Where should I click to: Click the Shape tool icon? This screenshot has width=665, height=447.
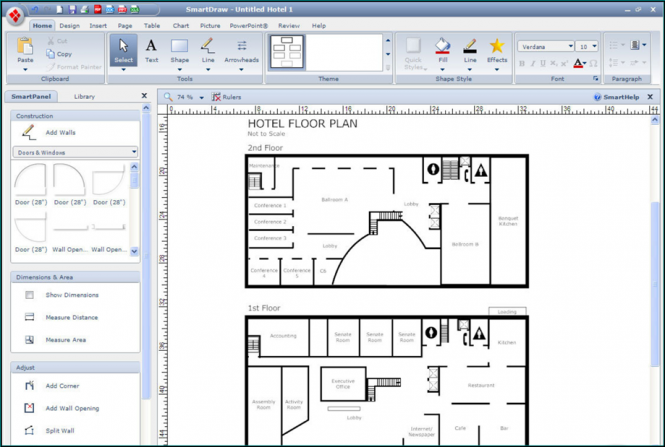179,50
